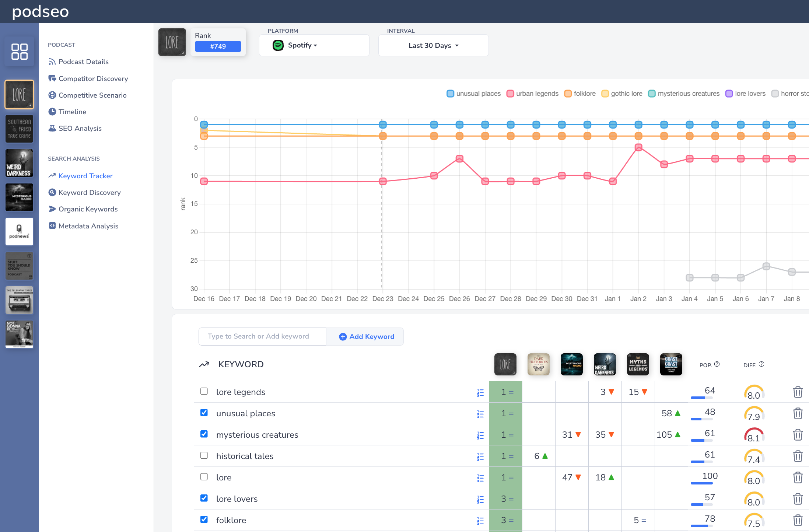Click the Metadata Analysis icon
The image size is (809, 532).
click(52, 226)
